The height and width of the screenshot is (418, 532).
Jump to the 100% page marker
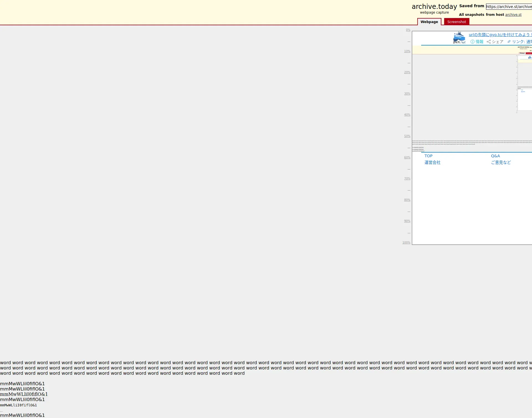406,243
